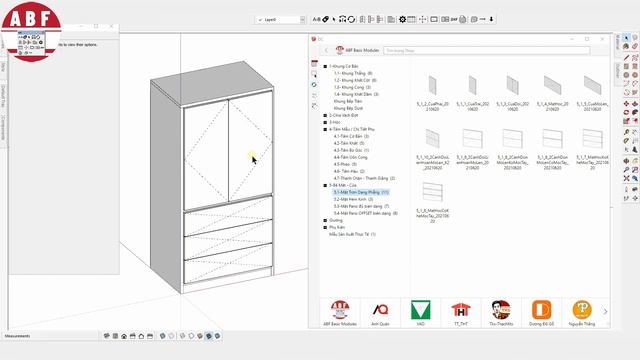Collapse the 4-Tấm Mẫu / Chi Tiết Phụ node
Screen dimensions: 640x360
point(325,129)
